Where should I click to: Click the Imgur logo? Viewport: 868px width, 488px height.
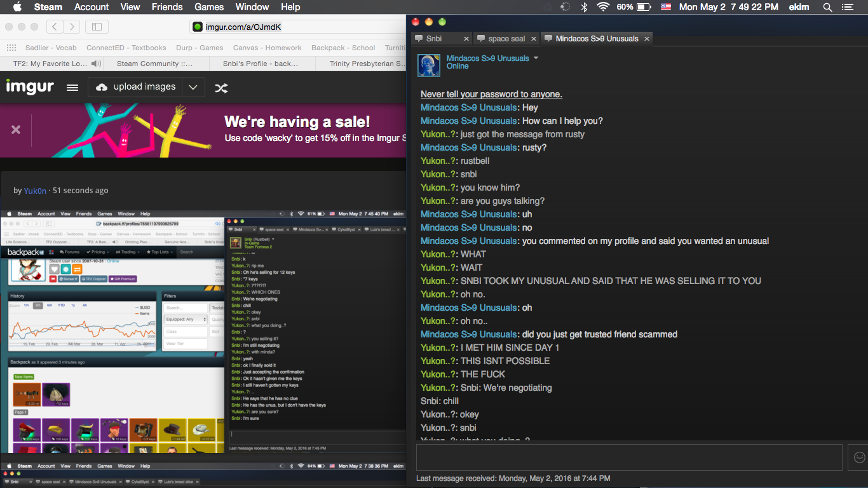pos(30,86)
